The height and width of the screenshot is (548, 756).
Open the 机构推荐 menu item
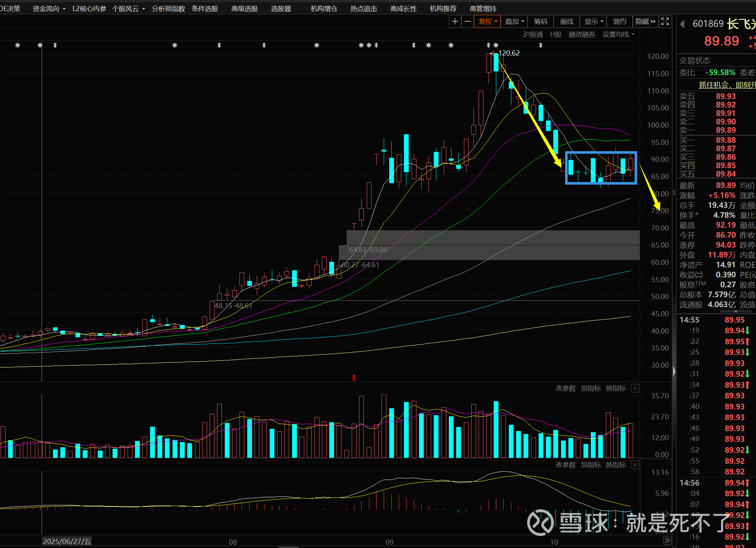coord(443,8)
